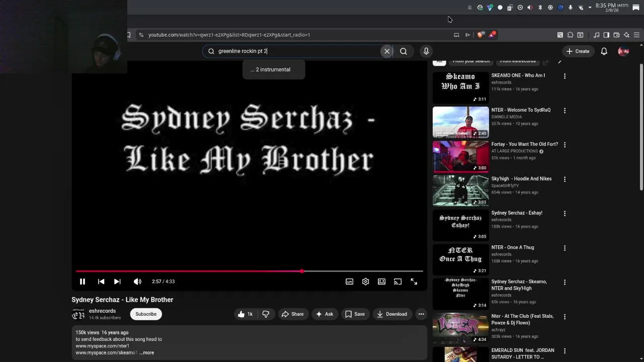Open the Sky'high - Hoodie And Nikes title
This screenshot has height=362, width=644.
(521, 178)
